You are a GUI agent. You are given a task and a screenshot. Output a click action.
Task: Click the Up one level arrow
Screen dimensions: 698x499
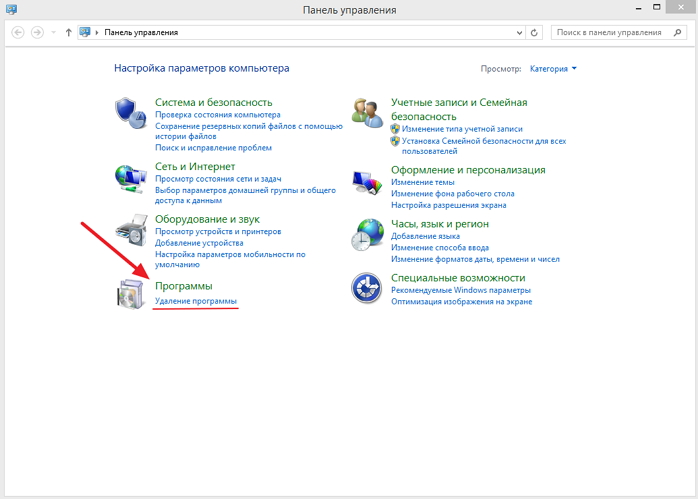click(69, 32)
